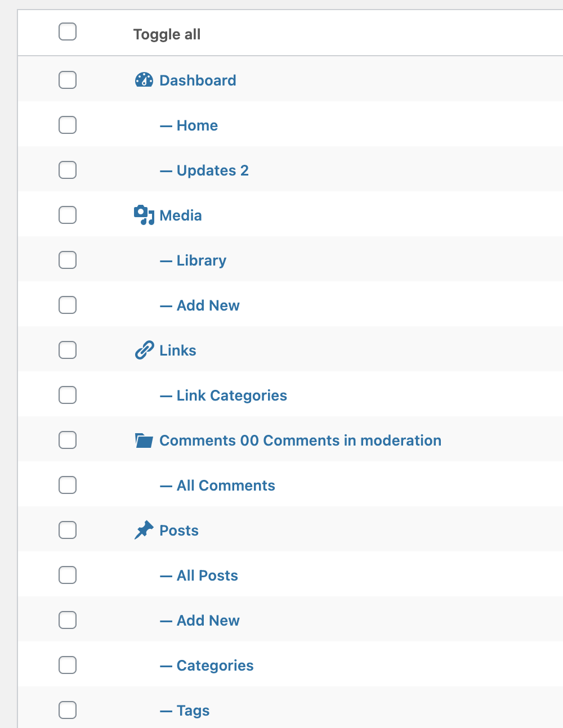
Task: Check the Toggle all checkbox
Action: click(67, 32)
